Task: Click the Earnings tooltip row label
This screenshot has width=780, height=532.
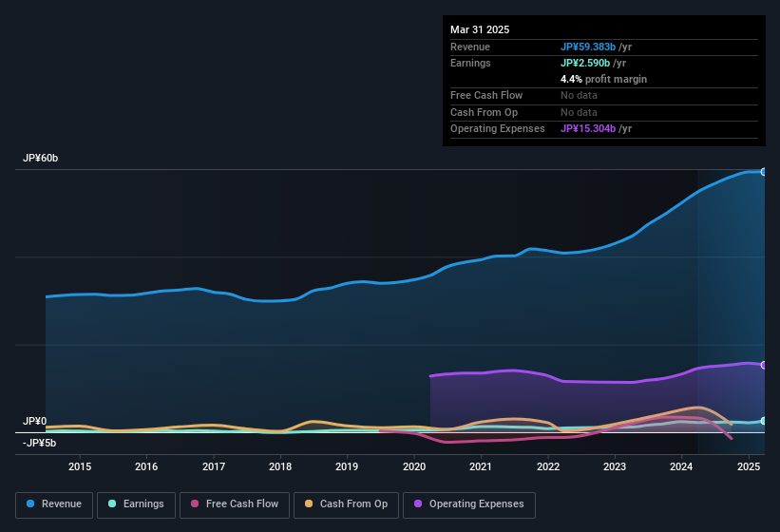Action: (x=470, y=63)
